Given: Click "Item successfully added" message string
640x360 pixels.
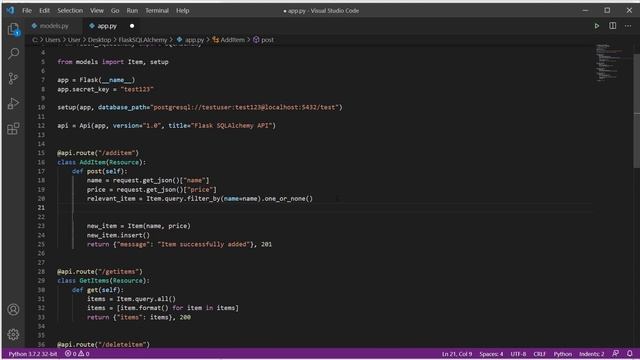Looking at the screenshot, I should (x=204, y=244).
